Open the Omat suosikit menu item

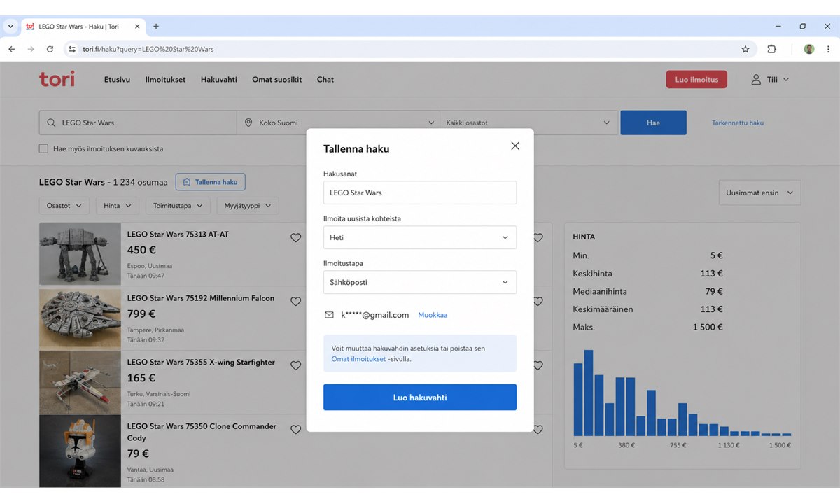[277, 80]
